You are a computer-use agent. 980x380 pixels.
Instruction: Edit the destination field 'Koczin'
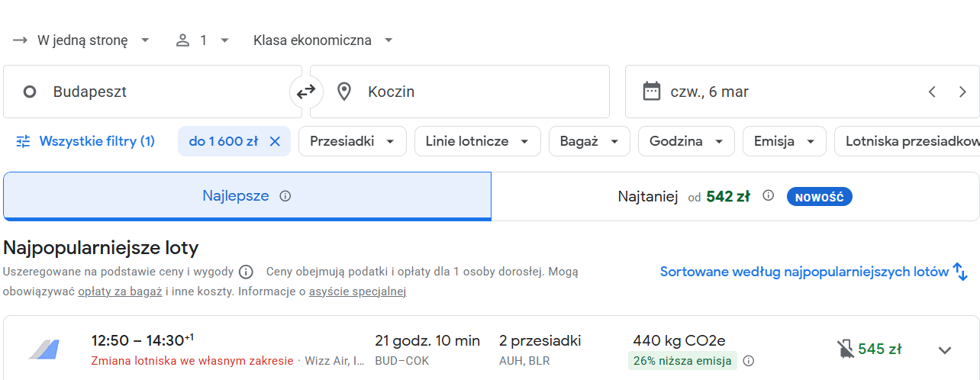point(459,92)
